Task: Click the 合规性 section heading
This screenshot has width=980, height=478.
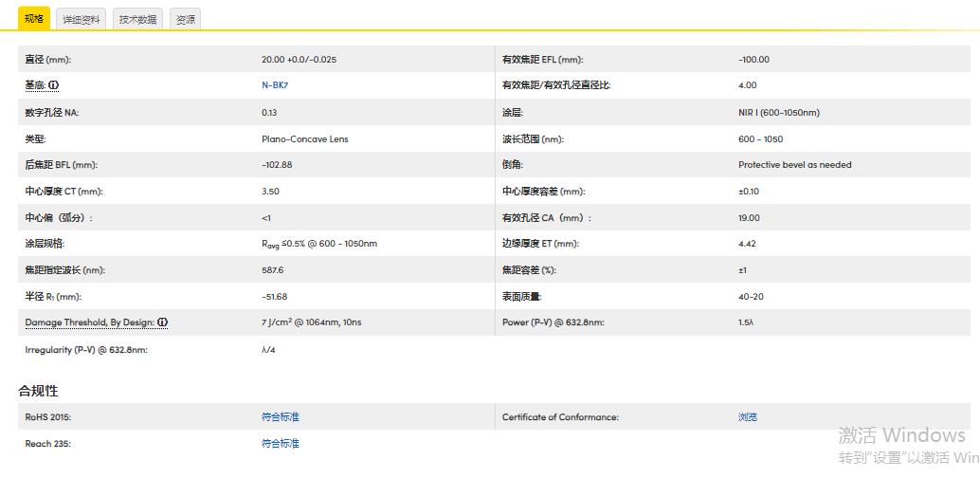Action: (x=38, y=391)
